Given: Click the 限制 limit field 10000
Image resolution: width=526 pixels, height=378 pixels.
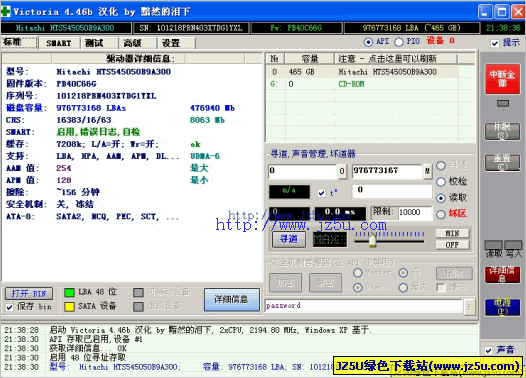Looking at the screenshot, I should (415, 212).
